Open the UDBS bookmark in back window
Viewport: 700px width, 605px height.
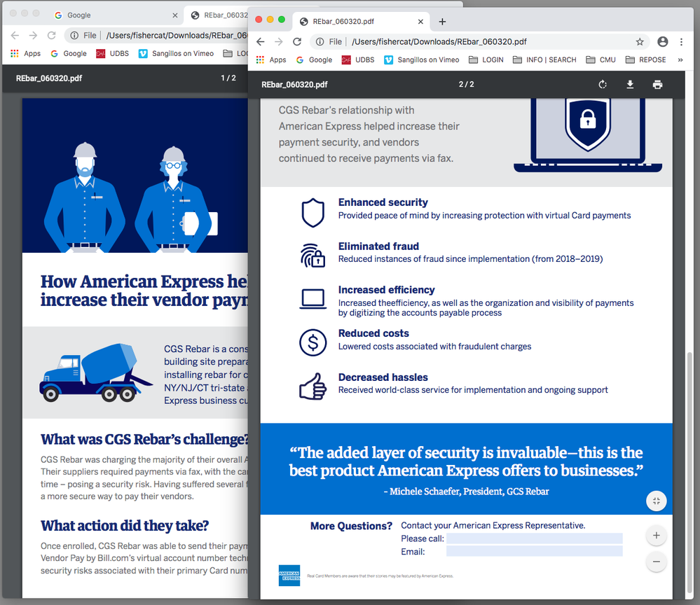point(113,53)
